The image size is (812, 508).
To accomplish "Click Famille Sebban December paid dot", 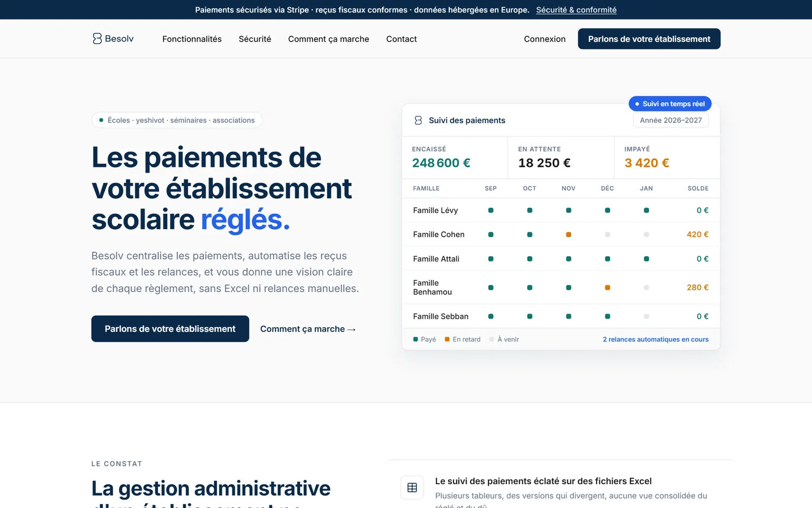I will 607,316.
